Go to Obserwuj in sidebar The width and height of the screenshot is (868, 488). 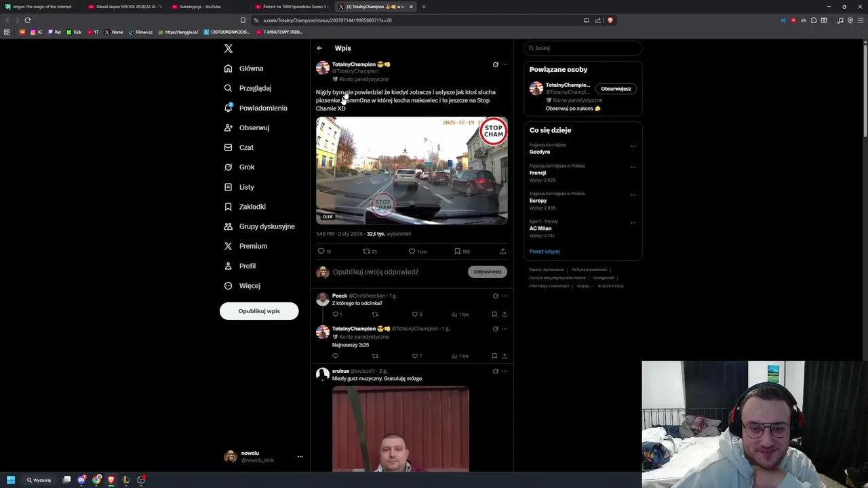pyautogui.click(x=247, y=127)
